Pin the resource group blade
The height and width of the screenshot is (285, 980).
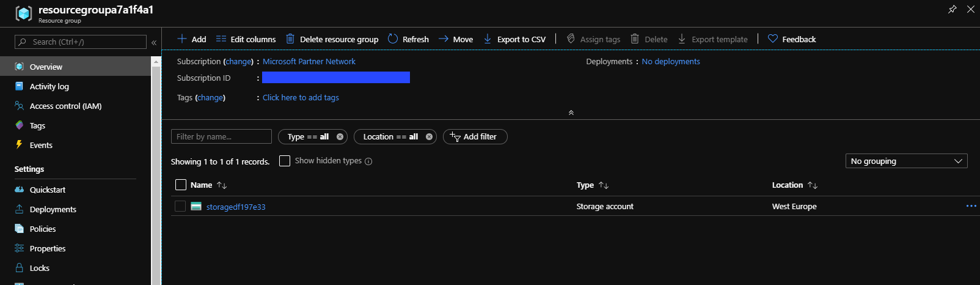[952, 9]
